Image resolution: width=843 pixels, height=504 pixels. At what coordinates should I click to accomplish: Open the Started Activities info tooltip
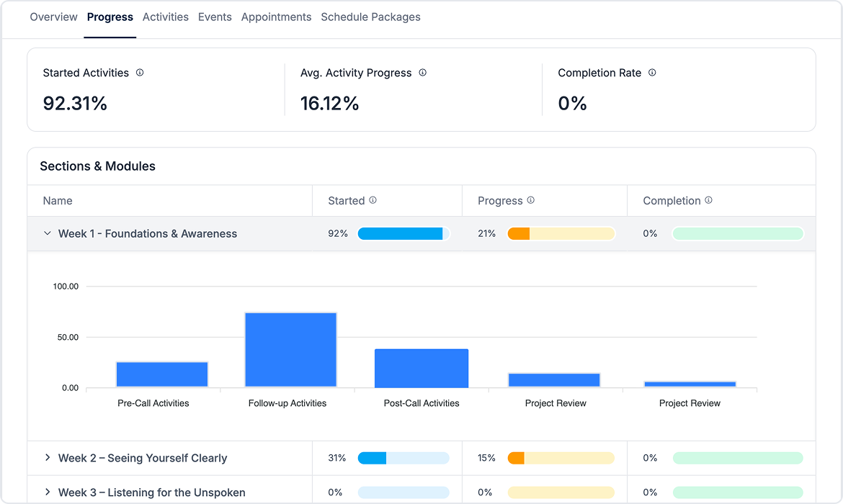[x=140, y=73]
